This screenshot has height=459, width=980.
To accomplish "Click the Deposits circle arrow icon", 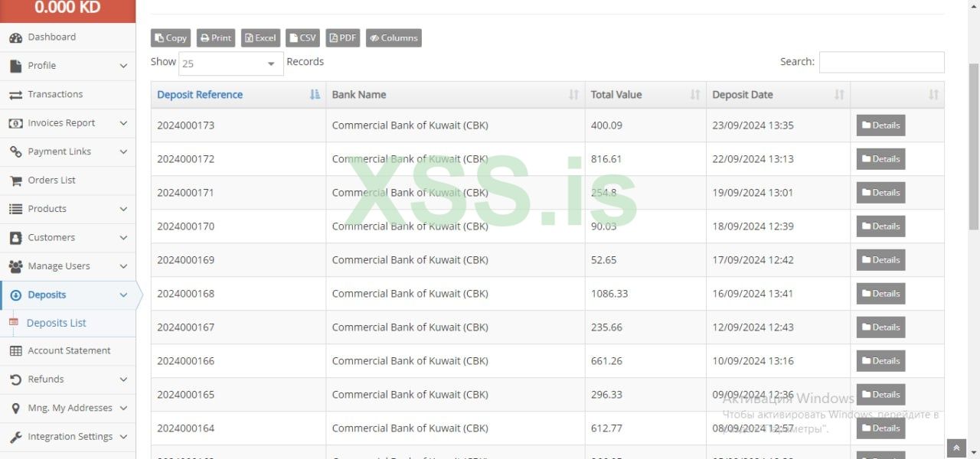I will 15,295.
